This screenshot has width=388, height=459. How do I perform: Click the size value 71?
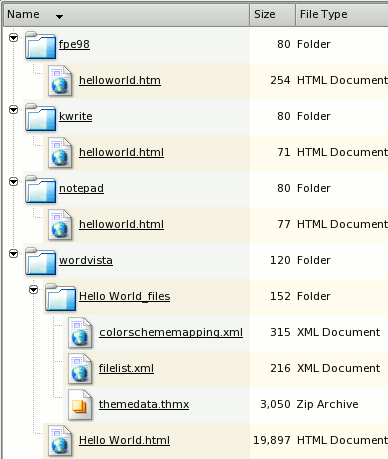(284, 152)
